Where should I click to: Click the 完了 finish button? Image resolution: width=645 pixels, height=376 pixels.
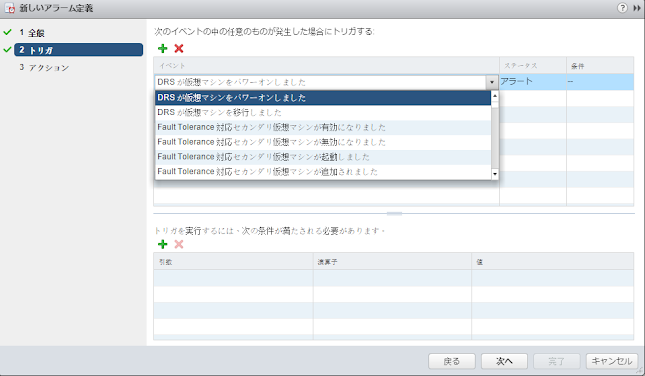coord(557,361)
